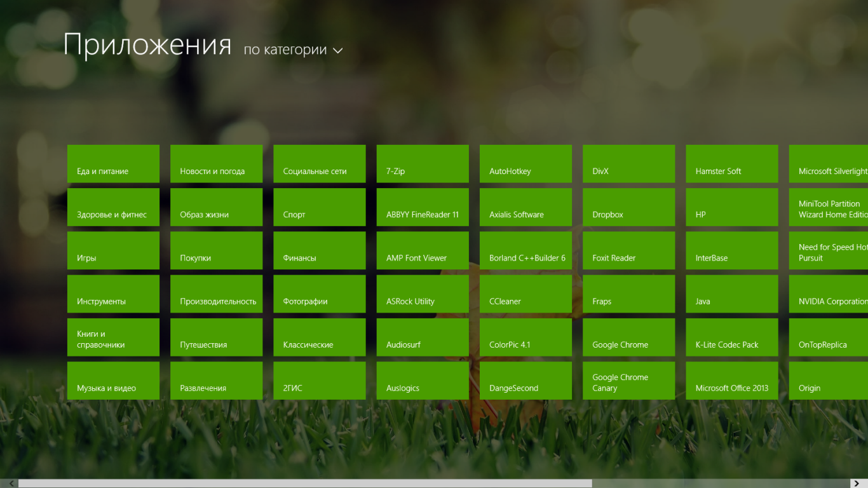This screenshot has height=488, width=868.
Task: Select the 'Социальные сети' tile
Action: (320, 164)
